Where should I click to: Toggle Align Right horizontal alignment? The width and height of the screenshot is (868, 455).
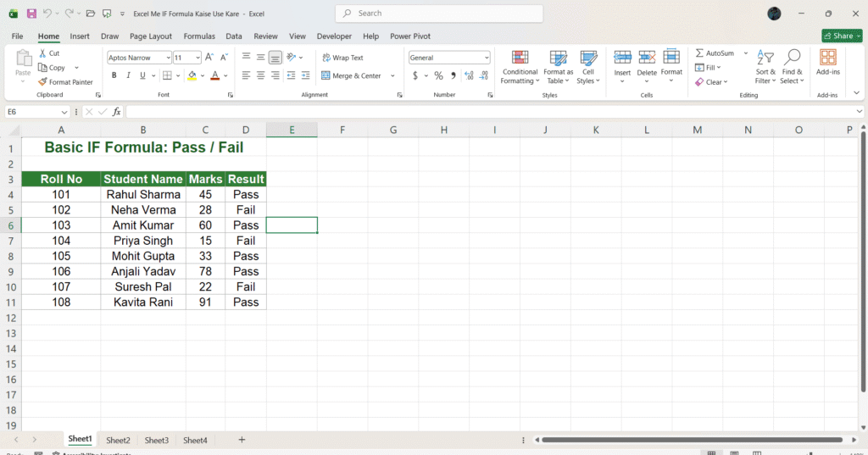(275, 75)
